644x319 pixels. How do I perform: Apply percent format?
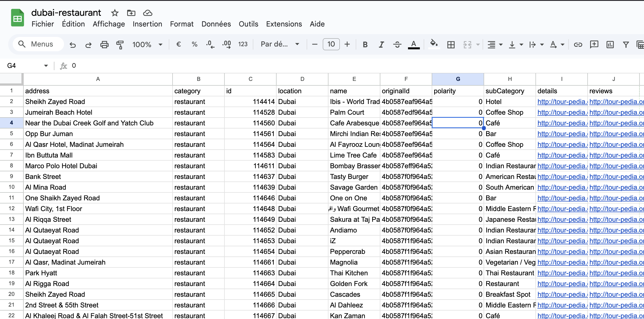pyautogui.click(x=194, y=44)
